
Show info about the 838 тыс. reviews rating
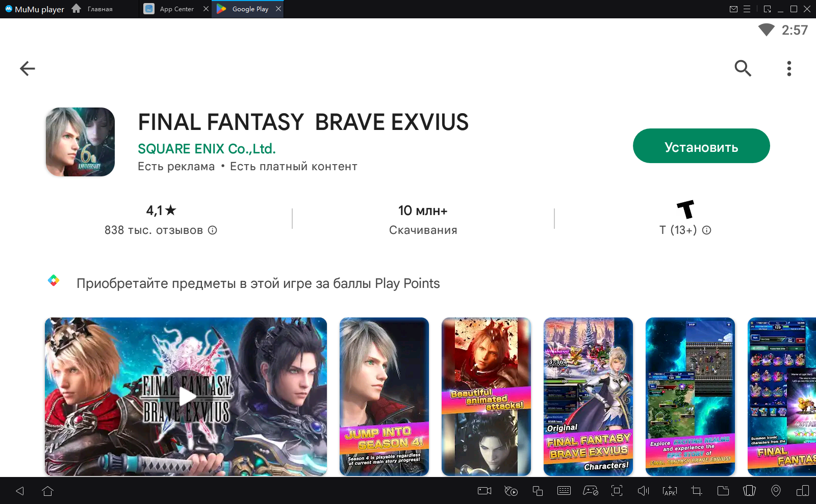pyautogui.click(x=213, y=230)
